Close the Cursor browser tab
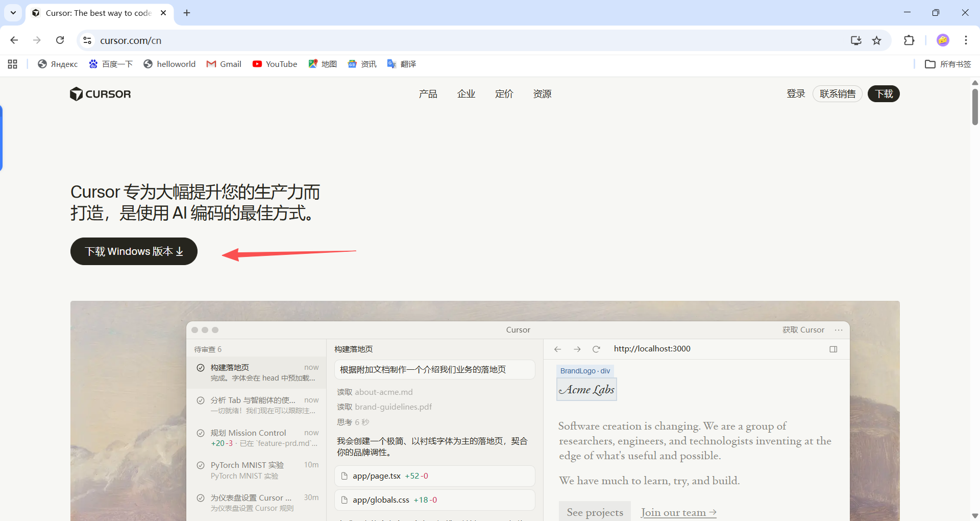The height and width of the screenshot is (521, 980). pos(163,13)
